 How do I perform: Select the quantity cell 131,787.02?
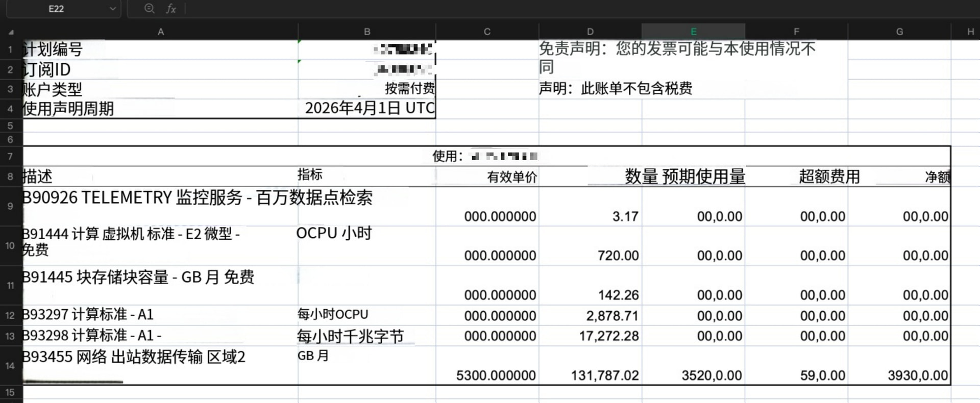(x=590, y=366)
